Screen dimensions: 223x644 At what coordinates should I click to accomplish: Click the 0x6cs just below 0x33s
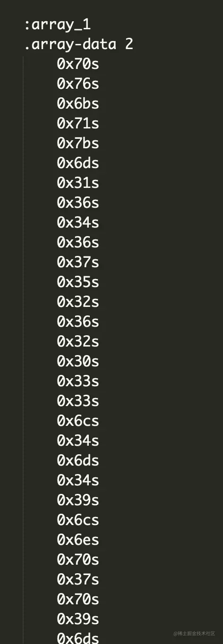pyautogui.click(x=78, y=421)
